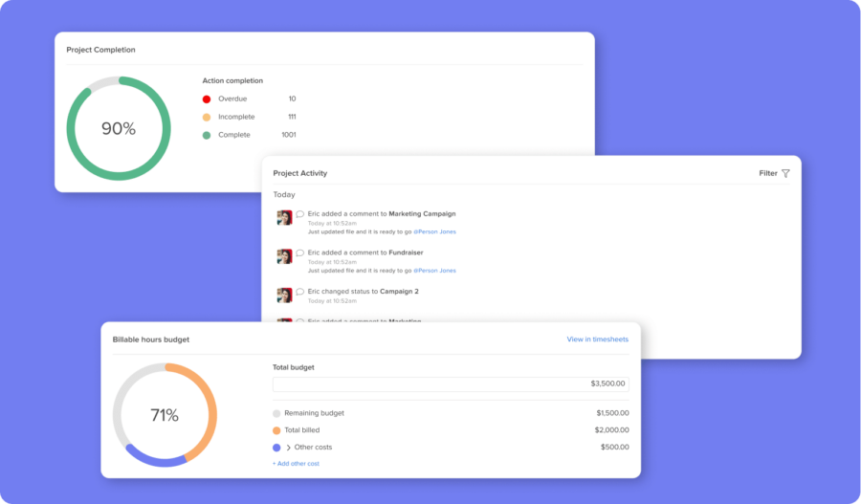Click the 71% billable hours donut chart
861x504 pixels.
165,415
